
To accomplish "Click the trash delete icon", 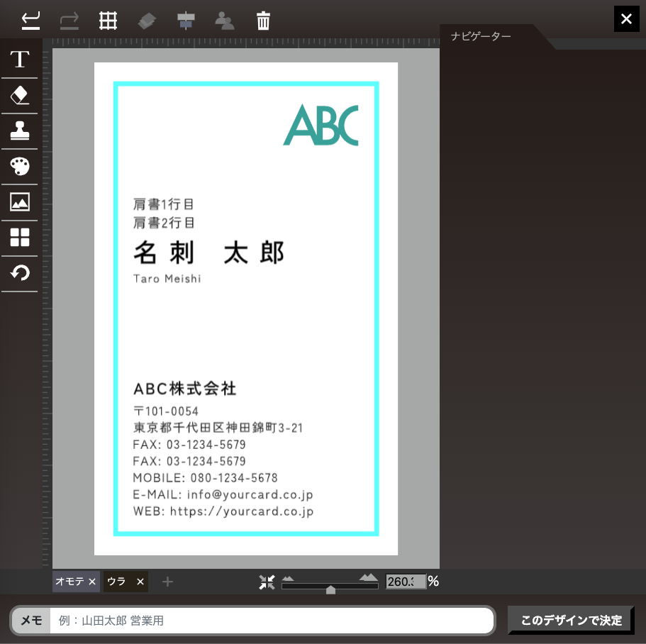I will point(263,21).
